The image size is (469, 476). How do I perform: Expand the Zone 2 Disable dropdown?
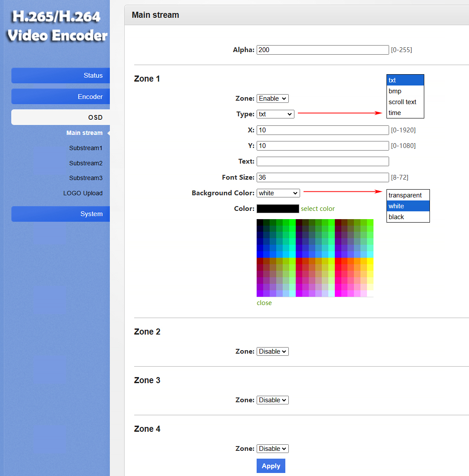tap(272, 351)
